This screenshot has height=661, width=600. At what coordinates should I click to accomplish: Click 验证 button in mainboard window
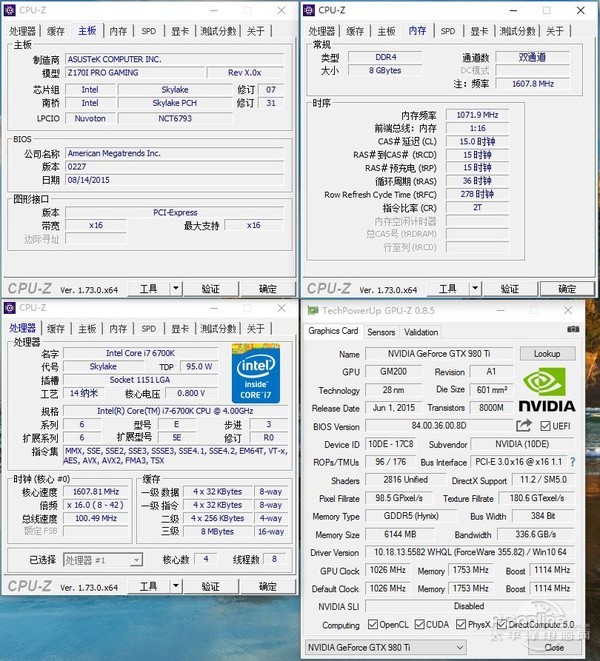[x=210, y=289]
